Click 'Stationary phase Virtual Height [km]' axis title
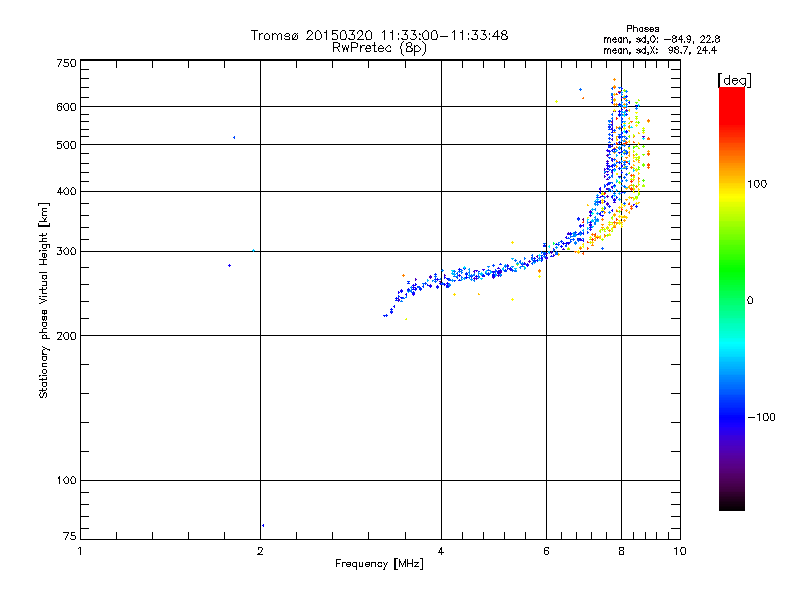 (x=44, y=301)
